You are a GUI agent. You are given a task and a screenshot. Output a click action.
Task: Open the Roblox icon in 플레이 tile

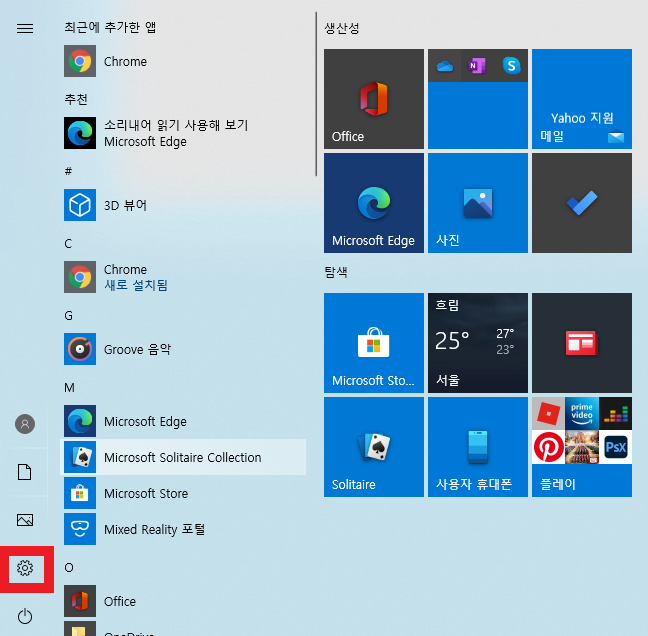(548, 414)
